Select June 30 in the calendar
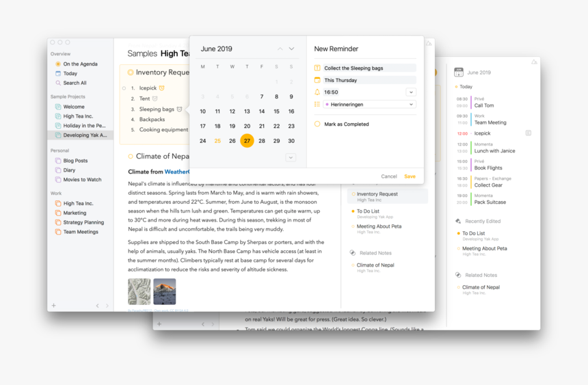The height and width of the screenshot is (385, 588). coord(291,141)
